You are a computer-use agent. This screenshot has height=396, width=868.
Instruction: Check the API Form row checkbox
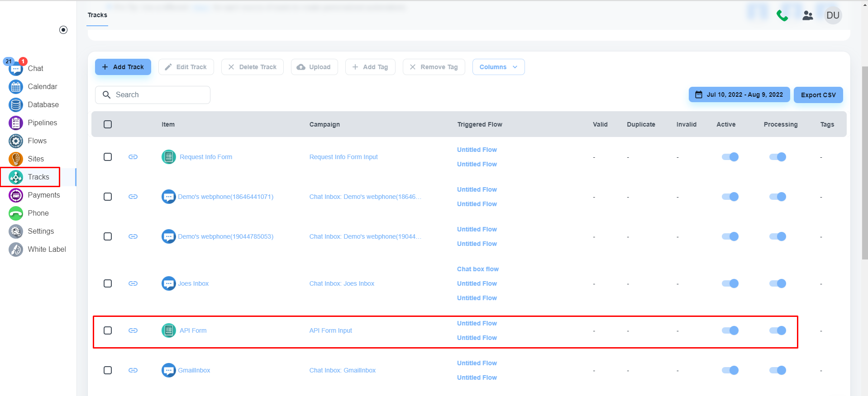click(x=108, y=330)
